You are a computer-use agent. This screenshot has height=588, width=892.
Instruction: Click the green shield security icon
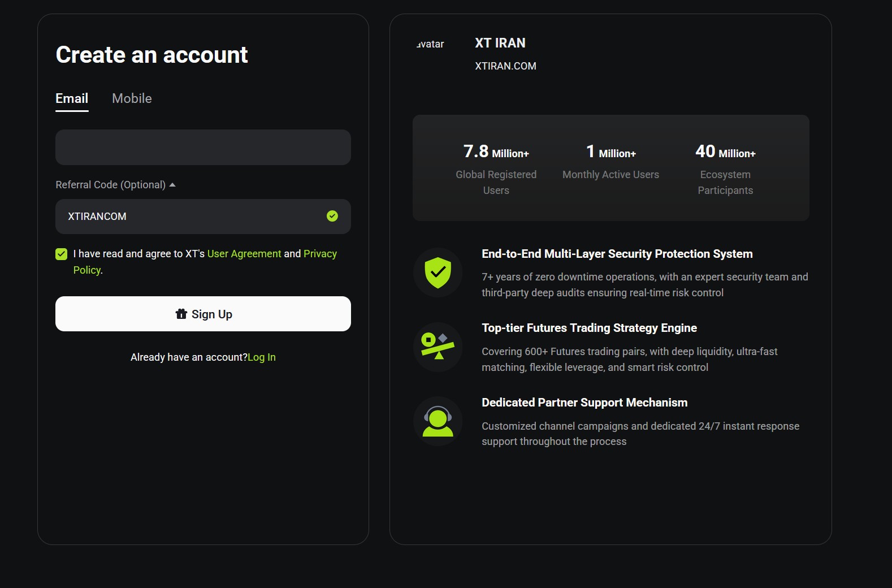[438, 273]
